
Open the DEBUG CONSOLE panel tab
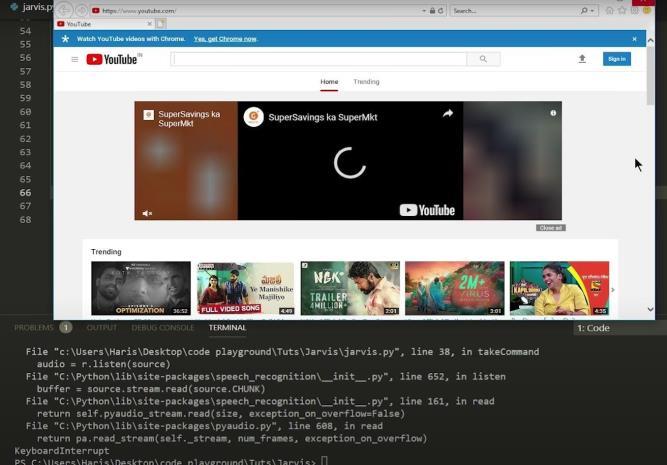pos(162,328)
